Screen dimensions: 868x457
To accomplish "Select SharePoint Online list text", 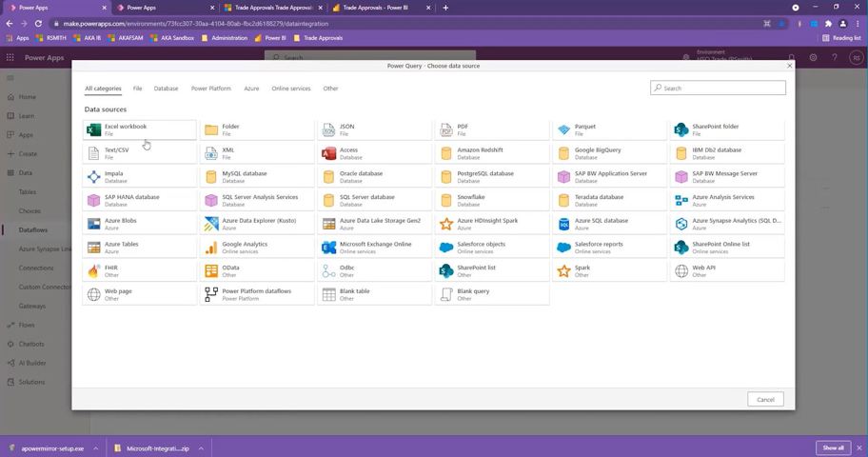I will [720, 244].
